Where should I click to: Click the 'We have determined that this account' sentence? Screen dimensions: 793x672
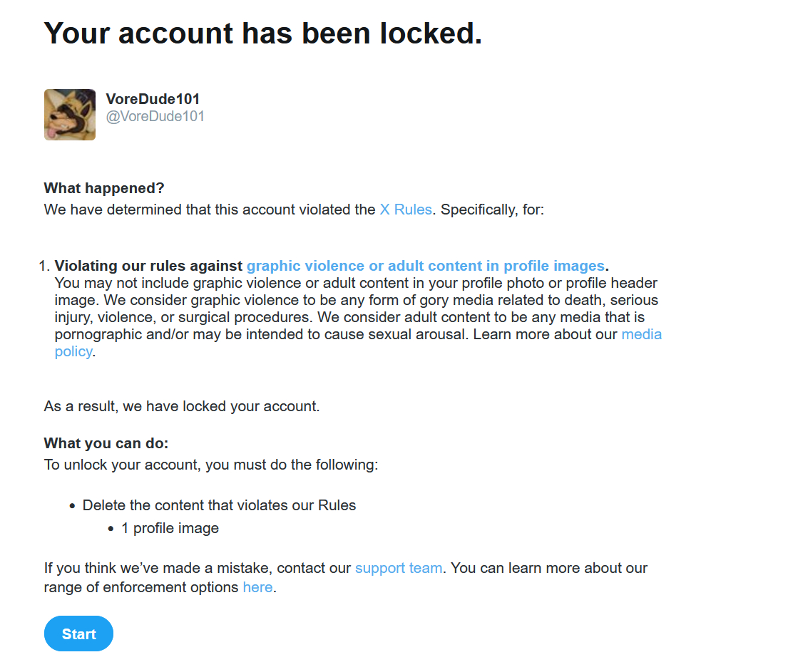click(x=210, y=210)
